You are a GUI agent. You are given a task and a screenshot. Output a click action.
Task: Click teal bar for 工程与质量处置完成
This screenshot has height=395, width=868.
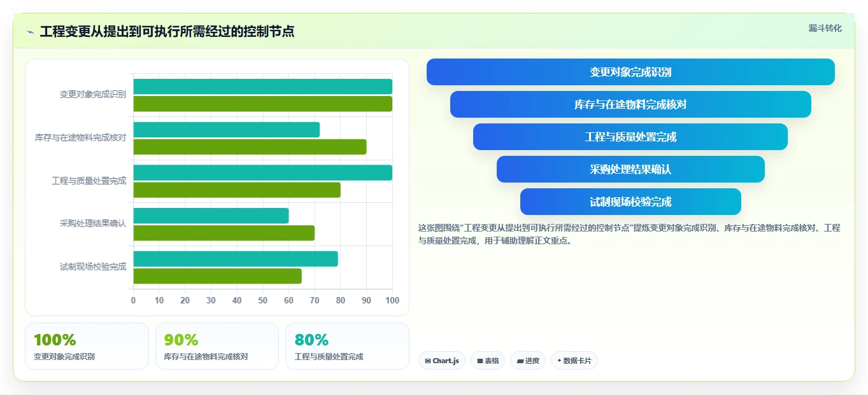tap(262, 172)
